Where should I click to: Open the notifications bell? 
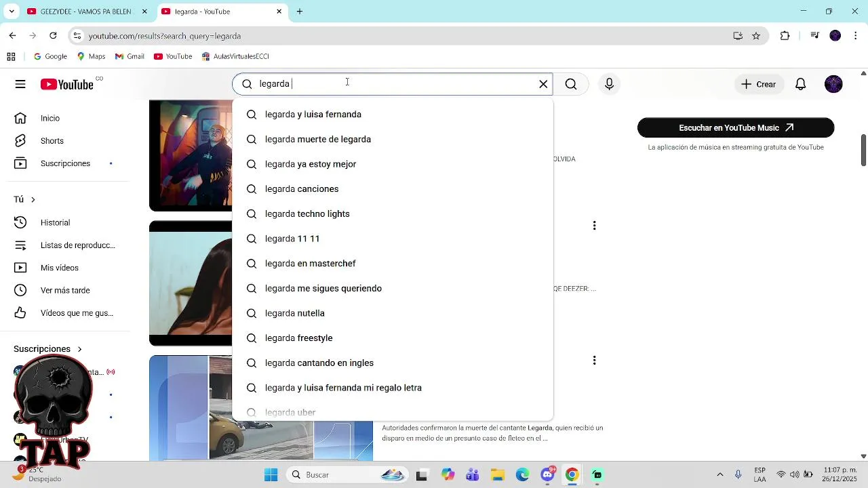point(801,84)
